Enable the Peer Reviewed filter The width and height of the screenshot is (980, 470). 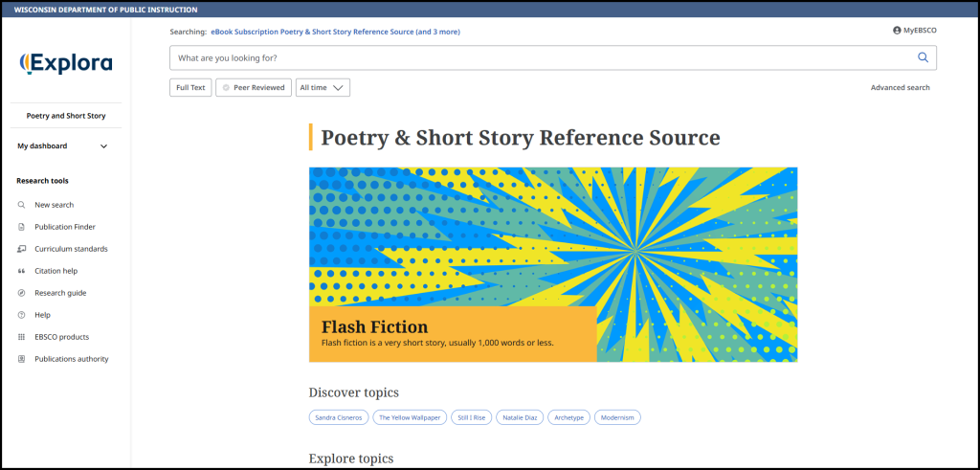(x=253, y=87)
